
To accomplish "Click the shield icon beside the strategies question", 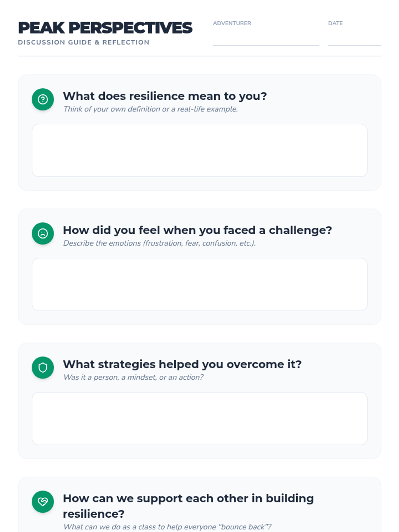I will [x=43, y=367].
